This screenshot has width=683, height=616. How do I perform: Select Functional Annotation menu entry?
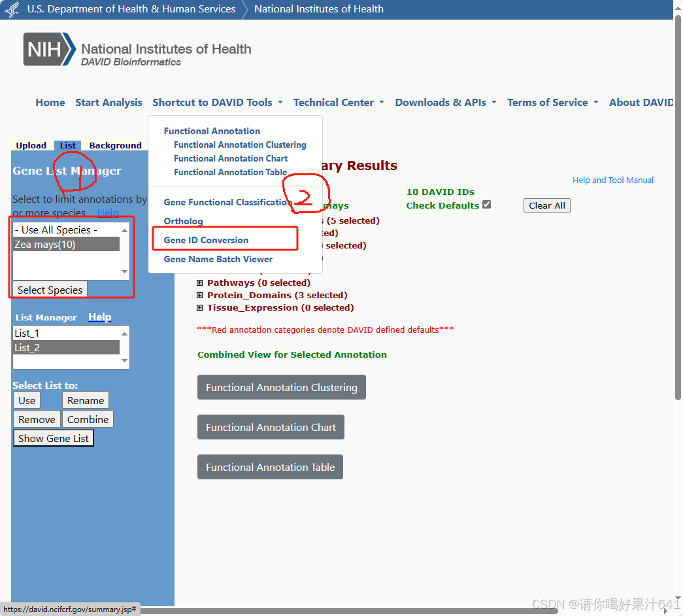tap(212, 131)
